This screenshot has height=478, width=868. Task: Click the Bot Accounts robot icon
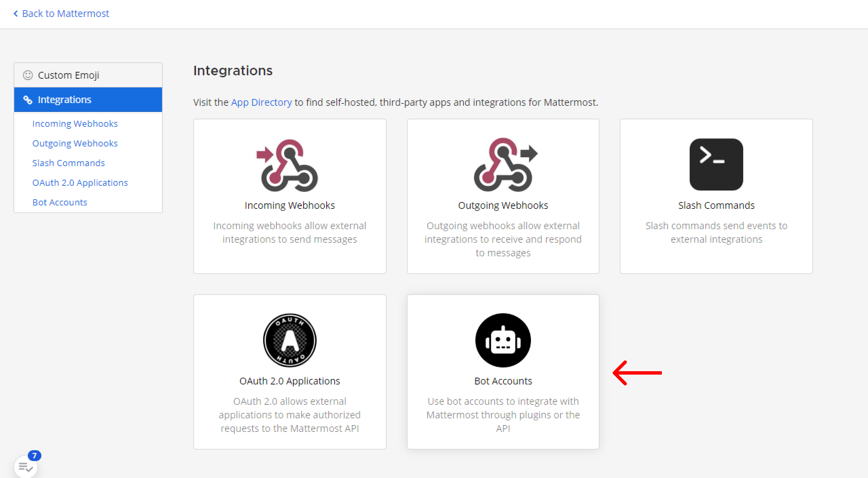point(503,340)
